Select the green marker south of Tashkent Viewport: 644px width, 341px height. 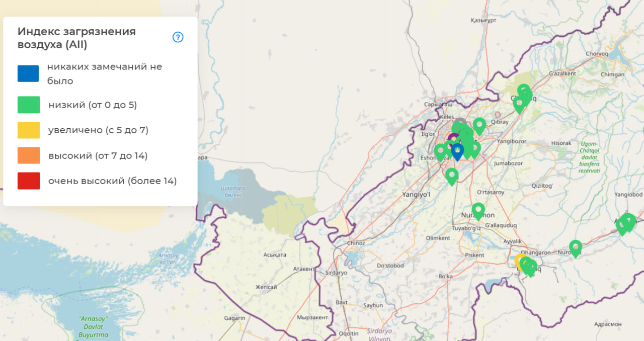(x=452, y=175)
